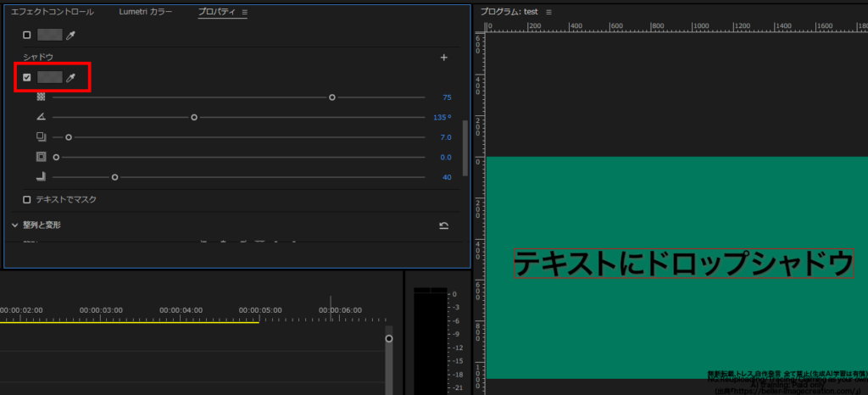Edit the shadow distance value 7.0
This screenshot has width=868, height=395.
(446, 137)
